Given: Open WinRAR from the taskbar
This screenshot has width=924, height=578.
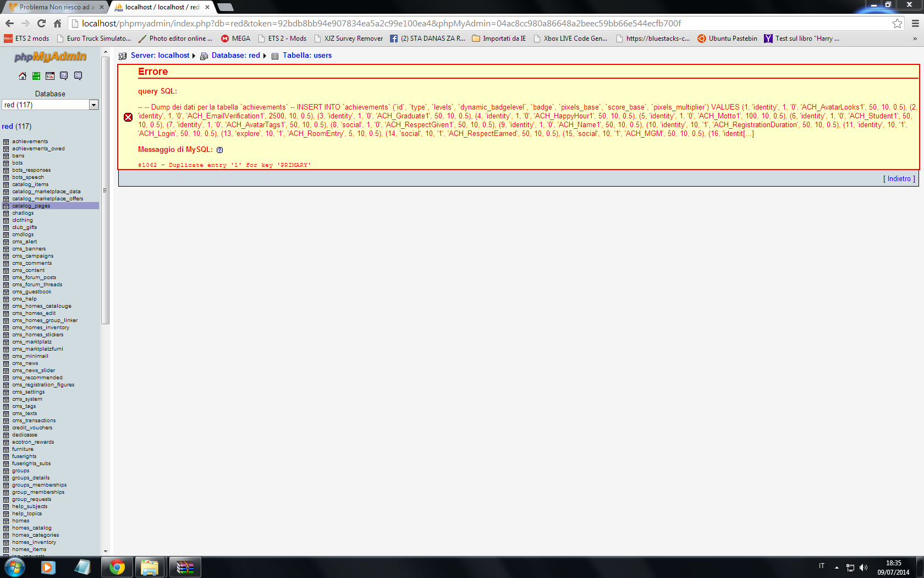Looking at the screenshot, I should (x=185, y=567).
